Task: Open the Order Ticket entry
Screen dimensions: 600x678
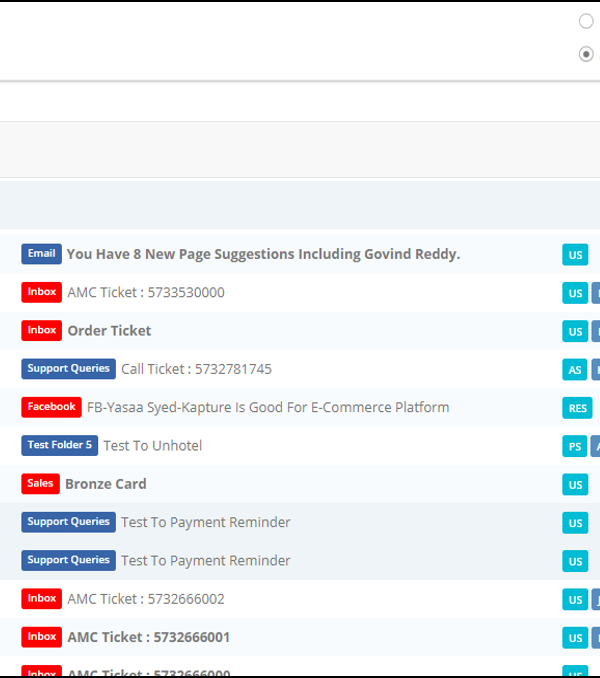Action: pyautogui.click(x=109, y=331)
